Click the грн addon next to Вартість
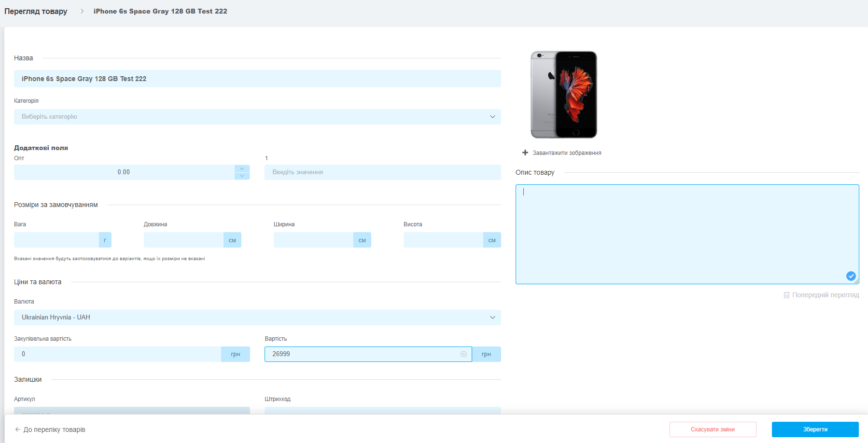The image size is (868, 443). tap(487, 354)
